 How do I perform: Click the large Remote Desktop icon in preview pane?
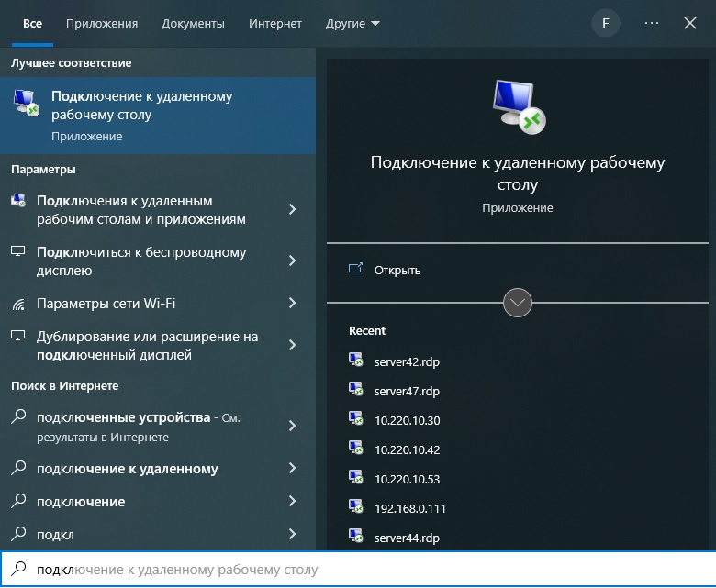pyautogui.click(x=518, y=105)
